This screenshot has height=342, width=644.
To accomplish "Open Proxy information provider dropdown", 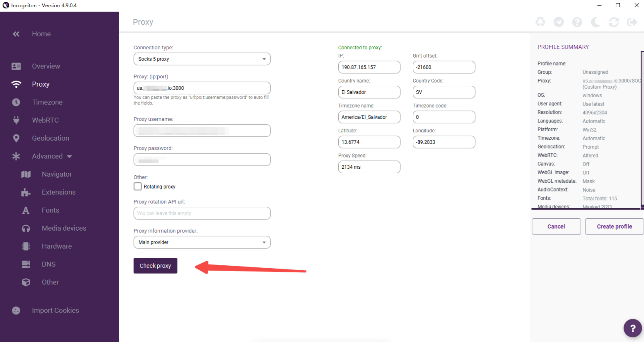I will (x=202, y=242).
